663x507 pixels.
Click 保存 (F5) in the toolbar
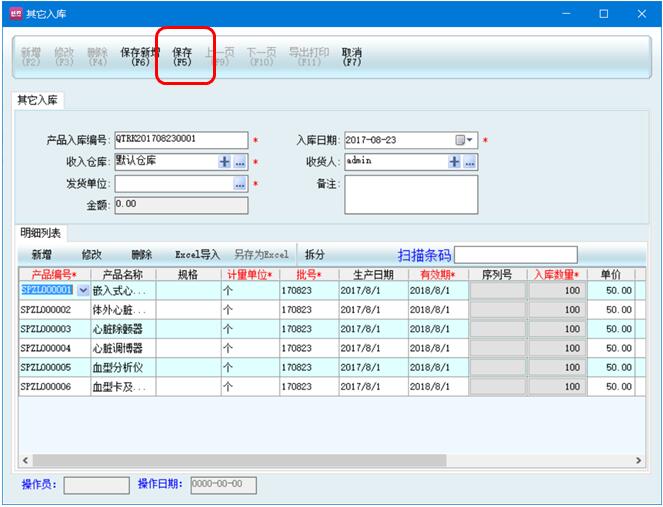click(x=182, y=56)
